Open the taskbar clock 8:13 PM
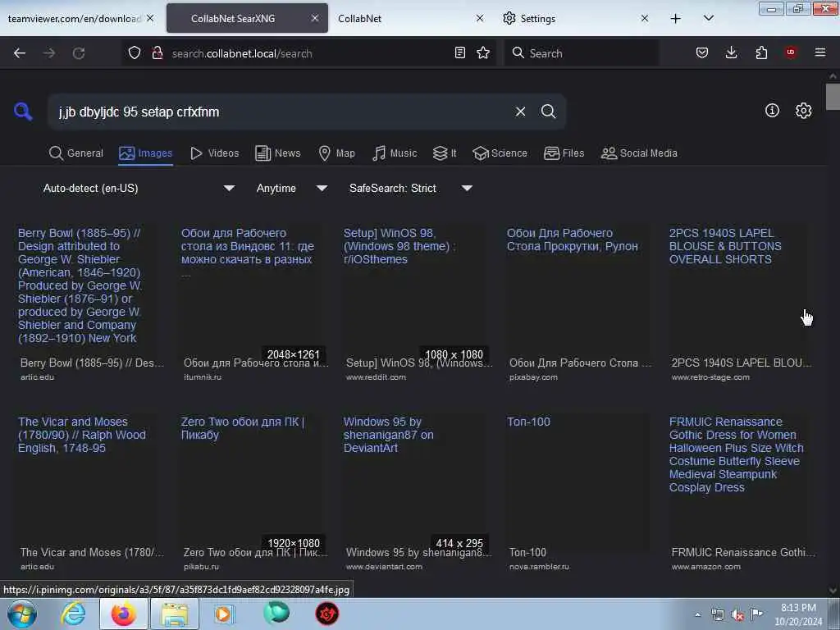 [x=798, y=614]
